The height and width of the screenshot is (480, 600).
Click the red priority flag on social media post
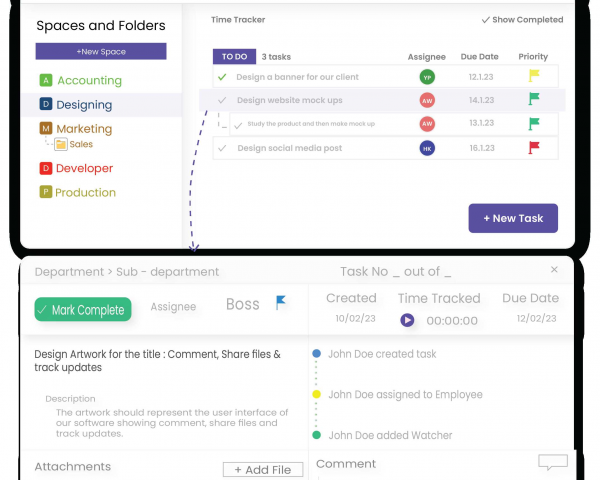point(533,148)
